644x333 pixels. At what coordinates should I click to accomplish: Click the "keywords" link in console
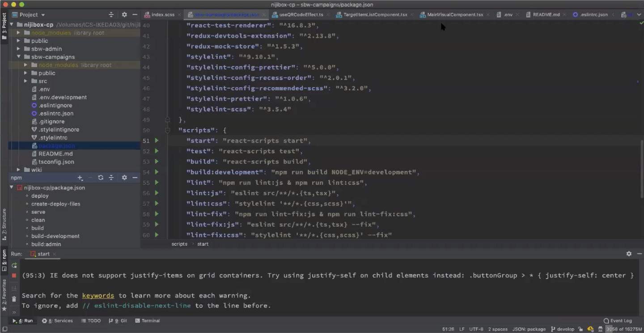(98, 295)
